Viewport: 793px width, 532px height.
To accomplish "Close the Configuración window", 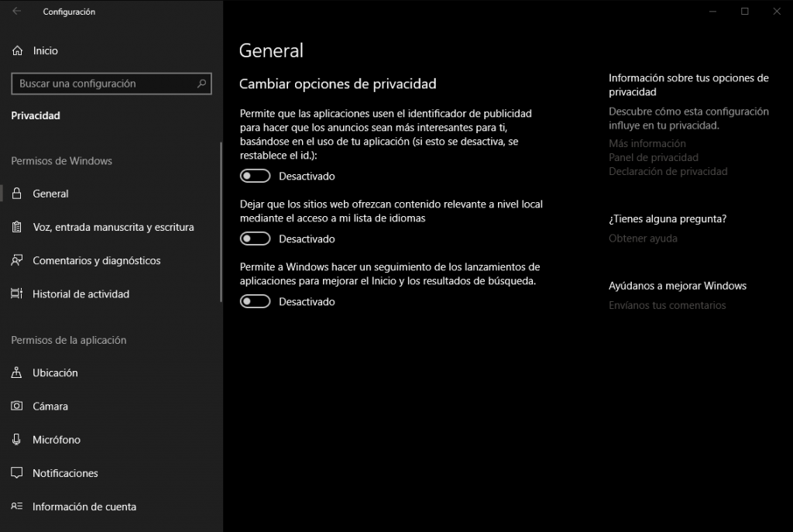I will click(x=777, y=11).
